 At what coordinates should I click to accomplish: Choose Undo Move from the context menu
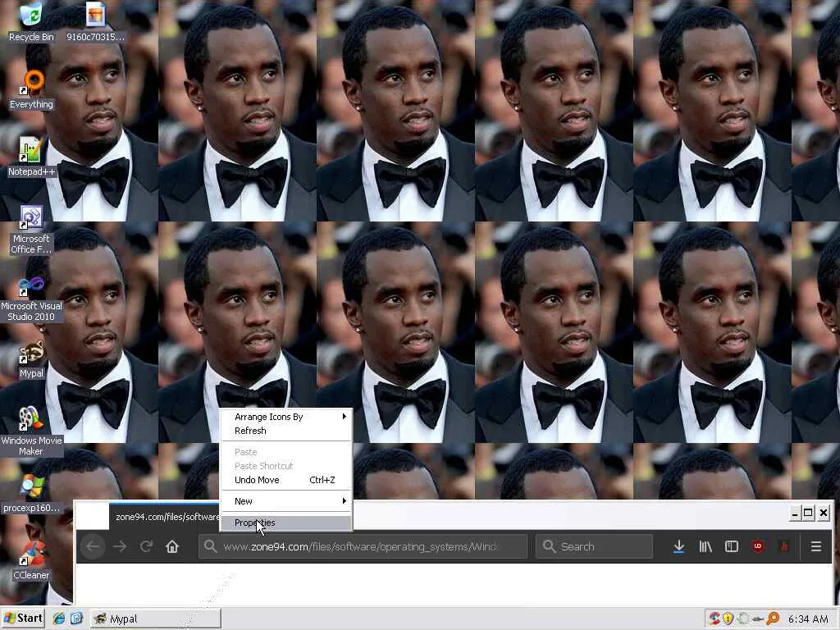click(x=286, y=480)
